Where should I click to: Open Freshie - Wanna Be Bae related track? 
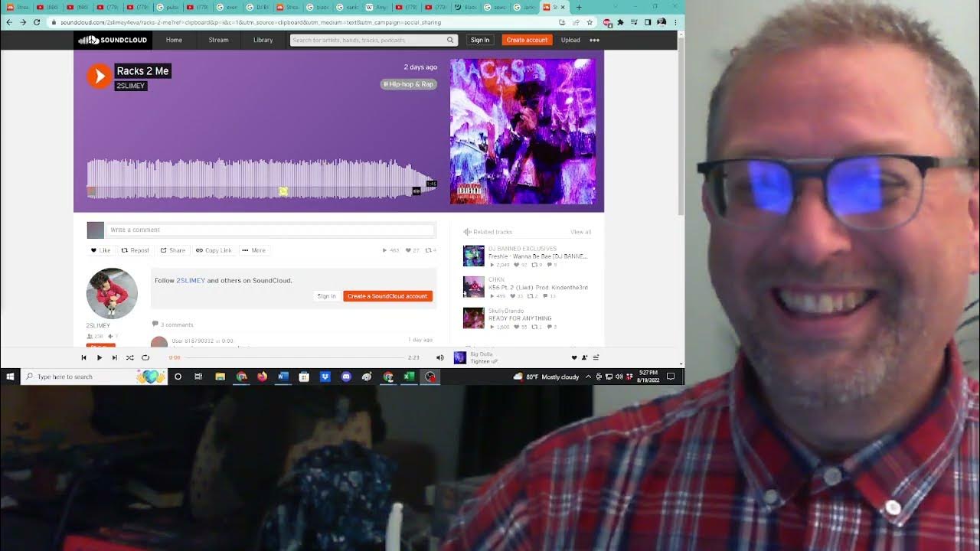pos(537,256)
